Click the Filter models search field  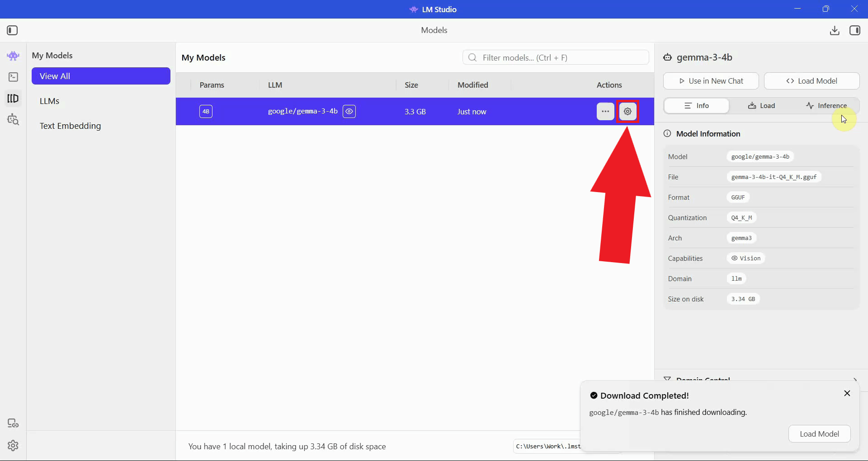(x=555, y=57)
